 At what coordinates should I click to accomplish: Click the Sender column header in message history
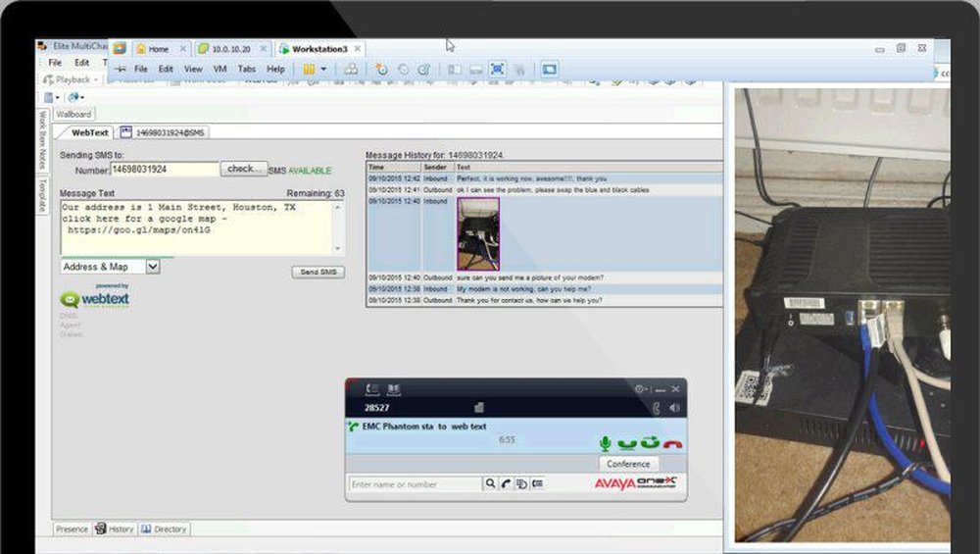click(x=437, y=167)
